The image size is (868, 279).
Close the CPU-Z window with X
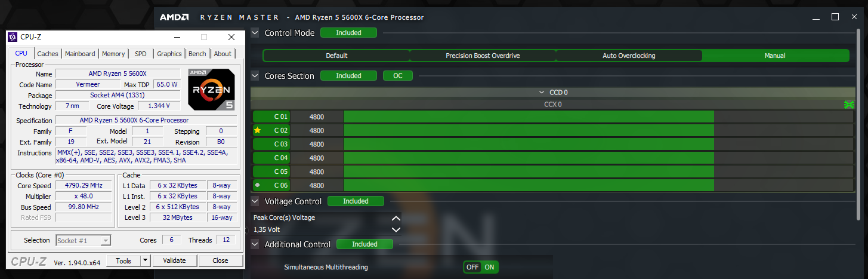tap(231, 37)
